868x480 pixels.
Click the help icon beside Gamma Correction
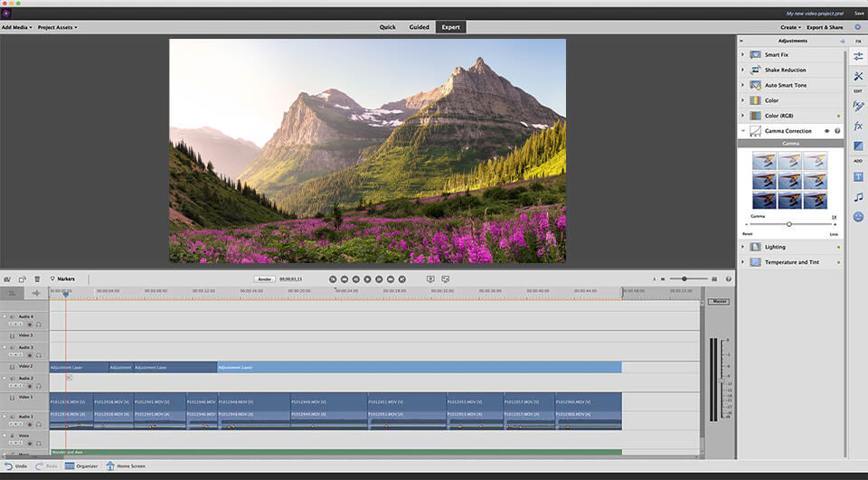coord(837,131)
